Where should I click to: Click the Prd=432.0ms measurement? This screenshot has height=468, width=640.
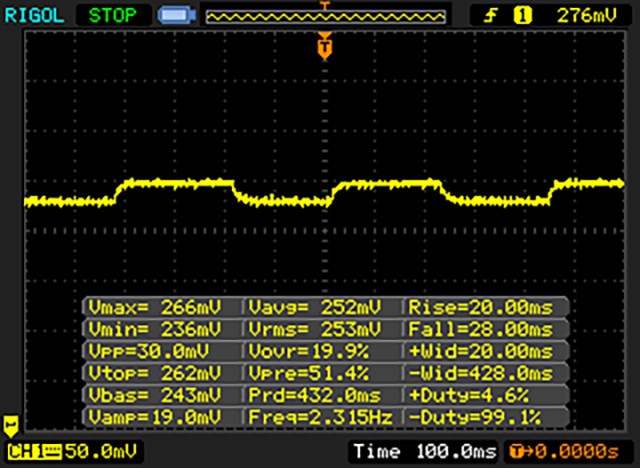(316, 395)
